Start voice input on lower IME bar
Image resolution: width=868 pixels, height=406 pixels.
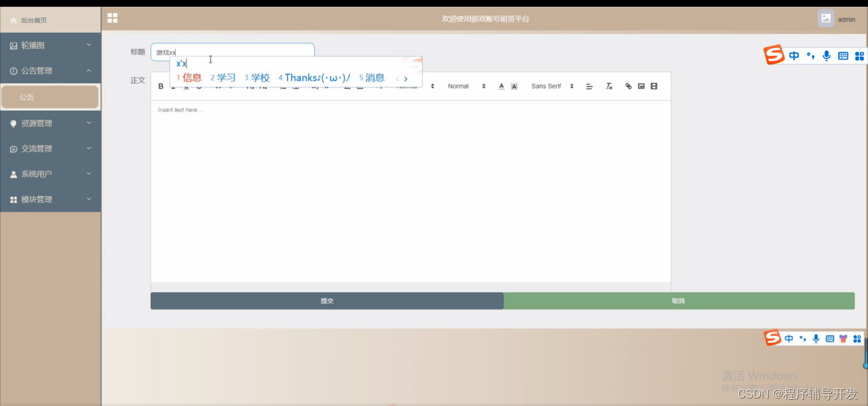(x=816, y=338)
